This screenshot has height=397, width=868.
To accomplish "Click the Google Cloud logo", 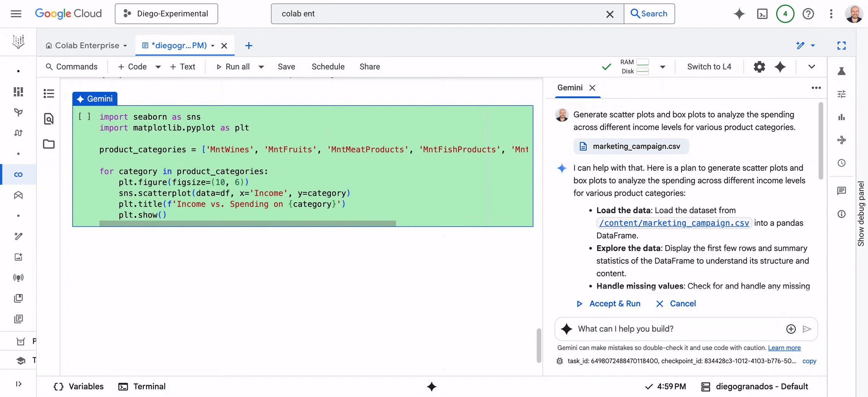I will 68,14.
